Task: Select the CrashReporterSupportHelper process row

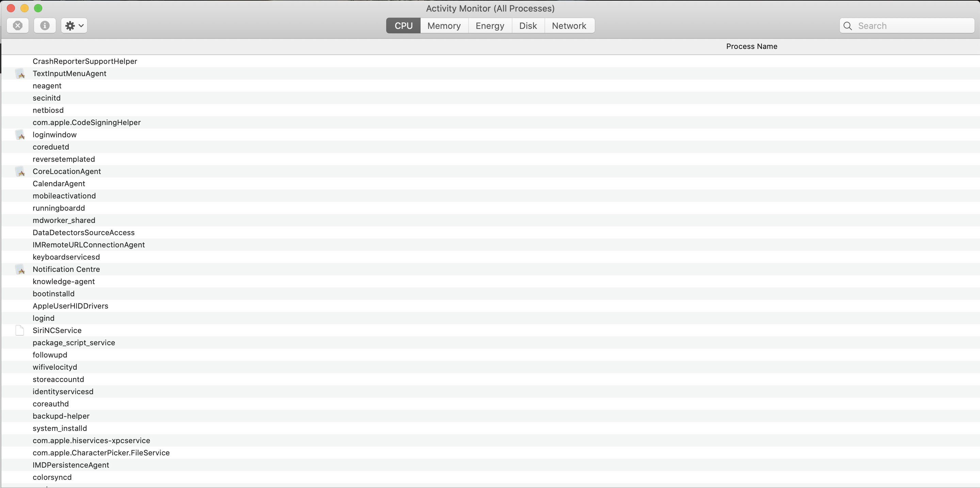Action: 85,61
